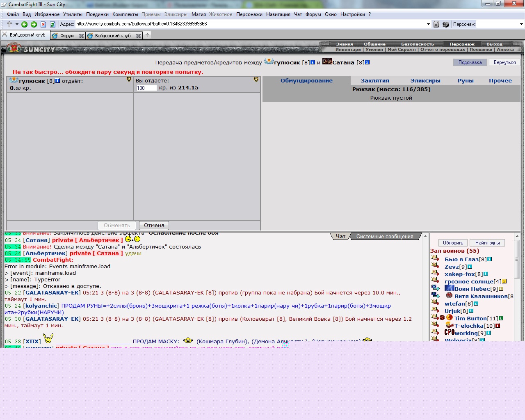Image resolution: width=525 pixels, height=420 pixels.
Task: Click private-message icon beside Бью в Глаз
Action: tap(435, 258)
